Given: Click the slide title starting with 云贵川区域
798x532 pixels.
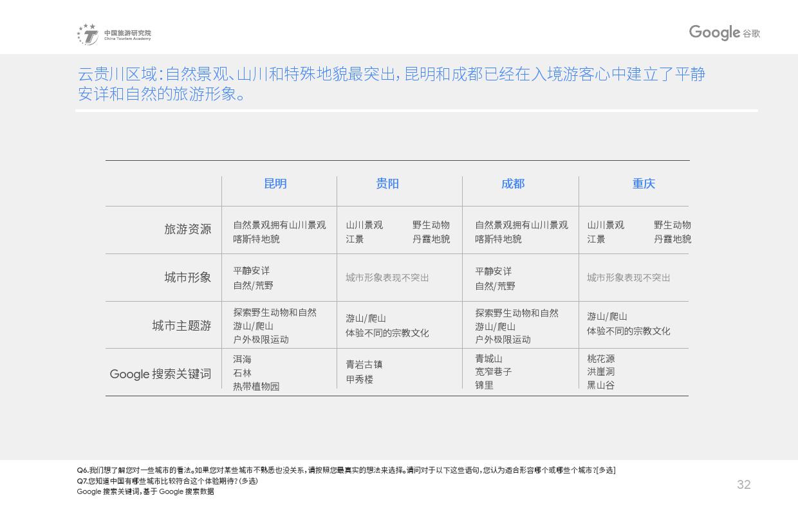Looking at the screenshot, I should [391, 84].
